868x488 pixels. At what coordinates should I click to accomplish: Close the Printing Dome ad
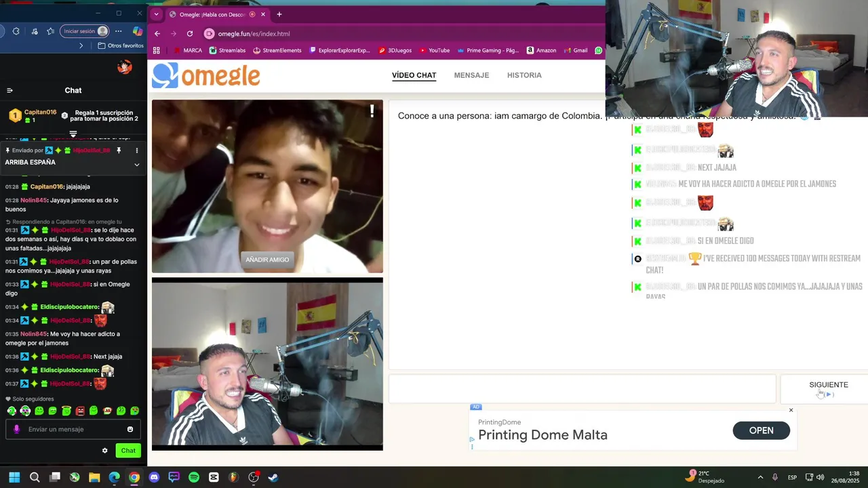click(x=791, y=410)
